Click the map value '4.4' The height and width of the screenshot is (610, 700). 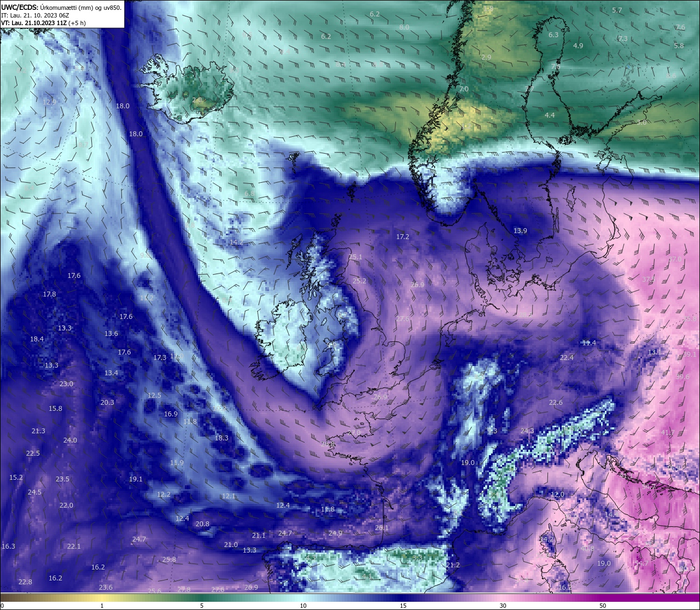pos(550,115)
